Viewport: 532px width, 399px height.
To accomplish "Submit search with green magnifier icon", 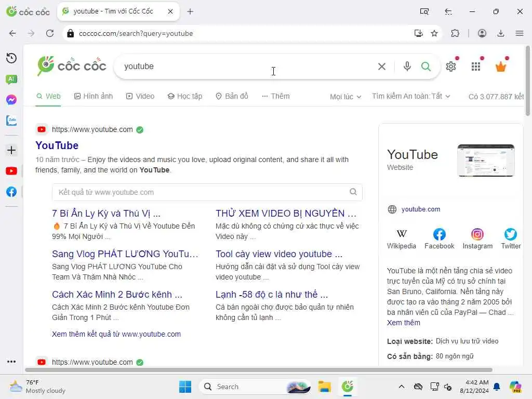I will pos(426,66).
